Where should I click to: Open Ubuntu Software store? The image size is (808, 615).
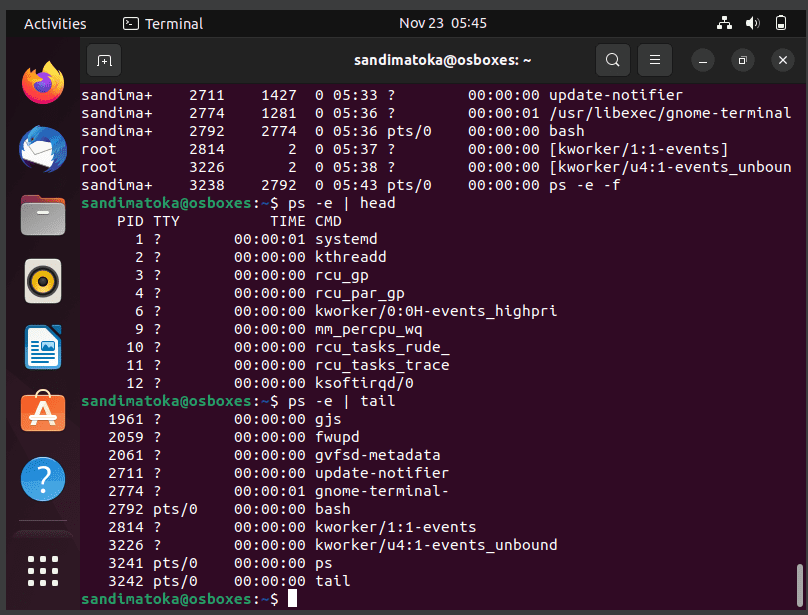tap(43, 411)
